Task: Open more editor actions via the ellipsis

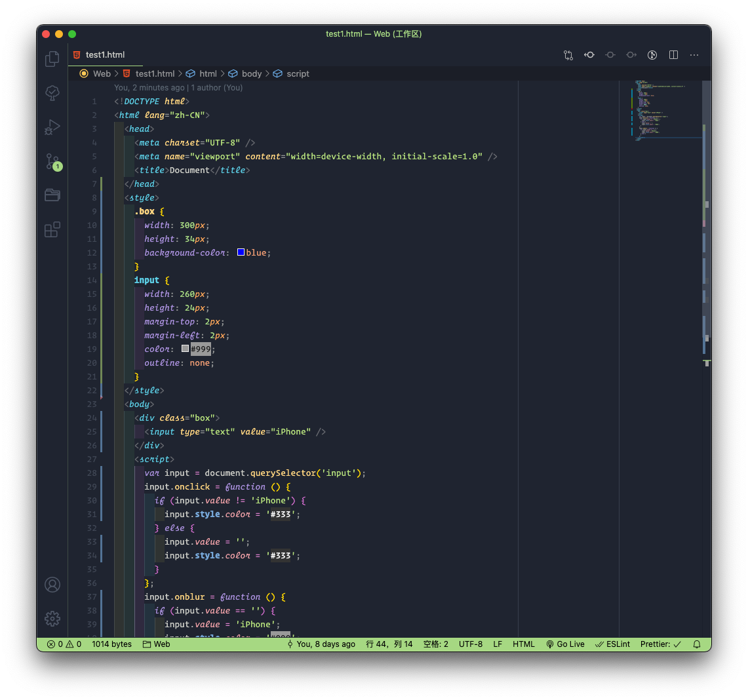Action: (694, 55)
